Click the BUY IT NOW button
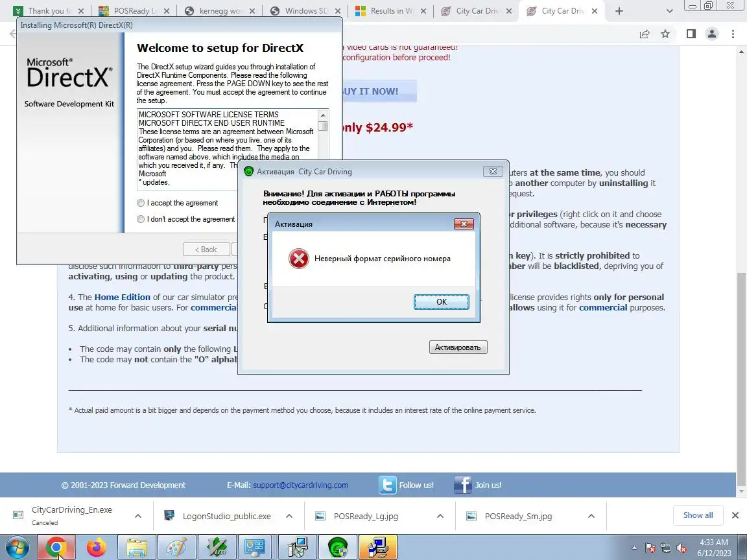This screenshot has width=747, height=560. [x=379, y=91]
